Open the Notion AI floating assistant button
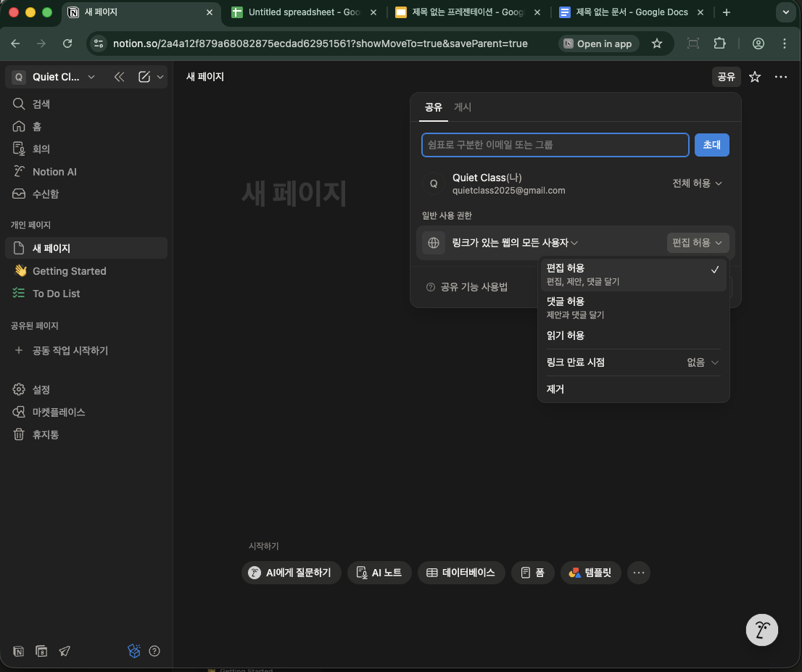 (x=761, y=629)
